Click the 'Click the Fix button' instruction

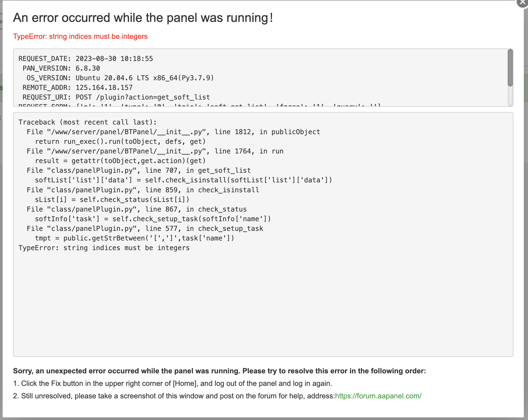173,384
